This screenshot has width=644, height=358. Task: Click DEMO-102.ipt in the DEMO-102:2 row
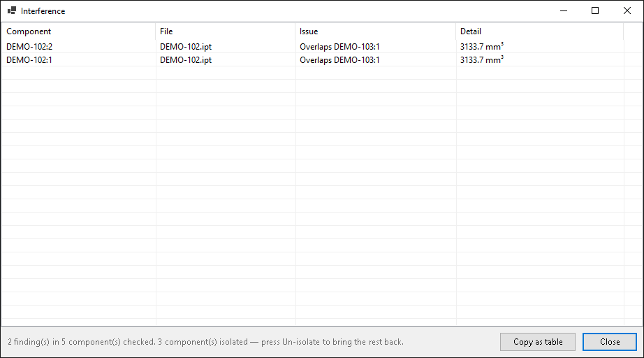pyautogui.click(x=186, y=46)
